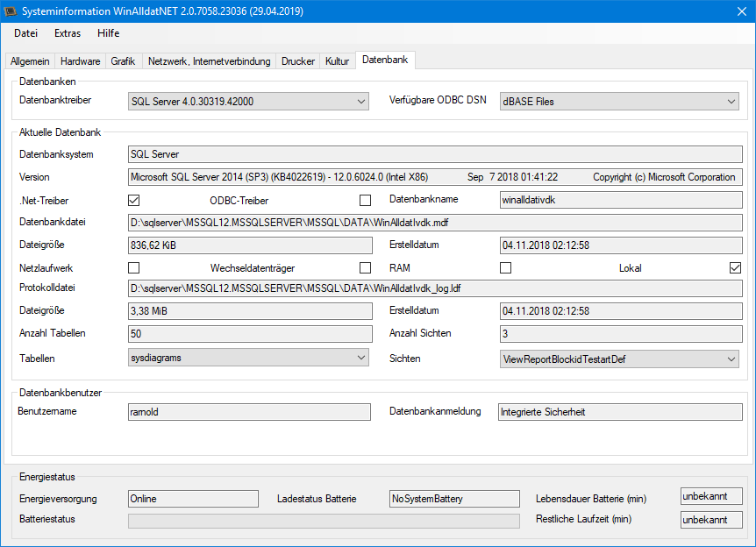Open the Extras menu
756x547 pixels.
click(x=68, y=33)
